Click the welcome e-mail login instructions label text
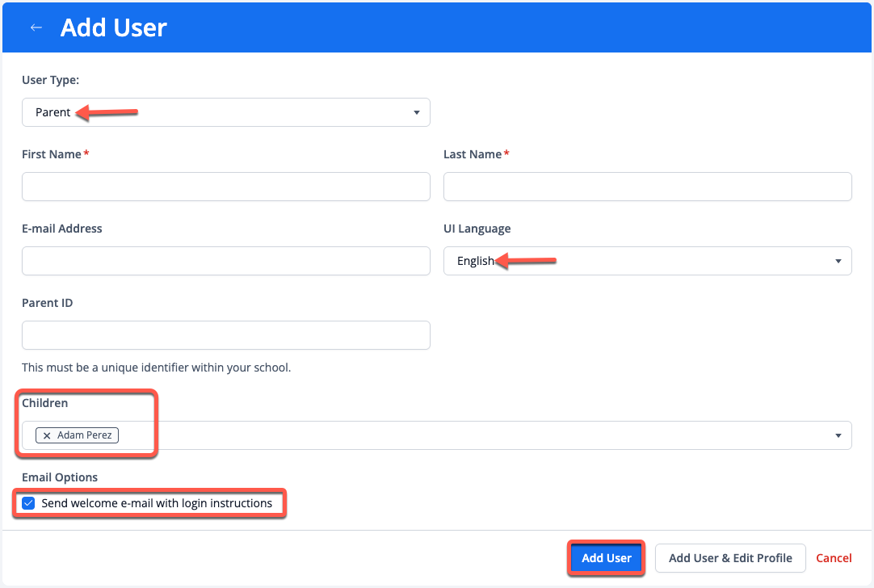 tap(157, 503)
